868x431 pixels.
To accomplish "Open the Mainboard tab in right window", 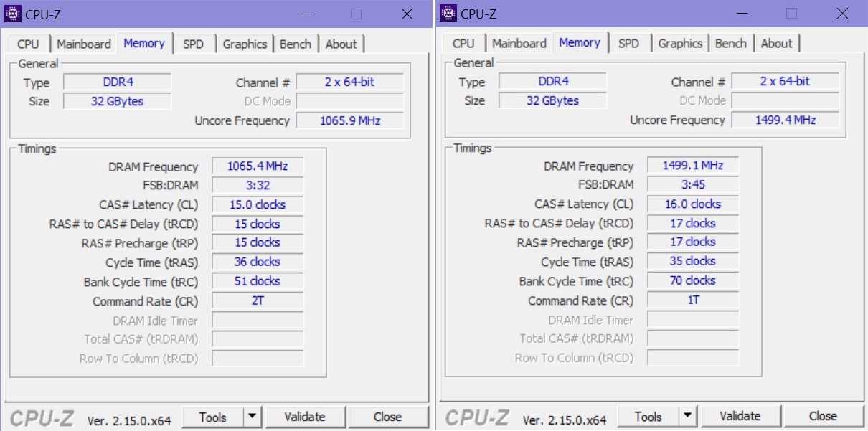I will click(x=519, y=43).
